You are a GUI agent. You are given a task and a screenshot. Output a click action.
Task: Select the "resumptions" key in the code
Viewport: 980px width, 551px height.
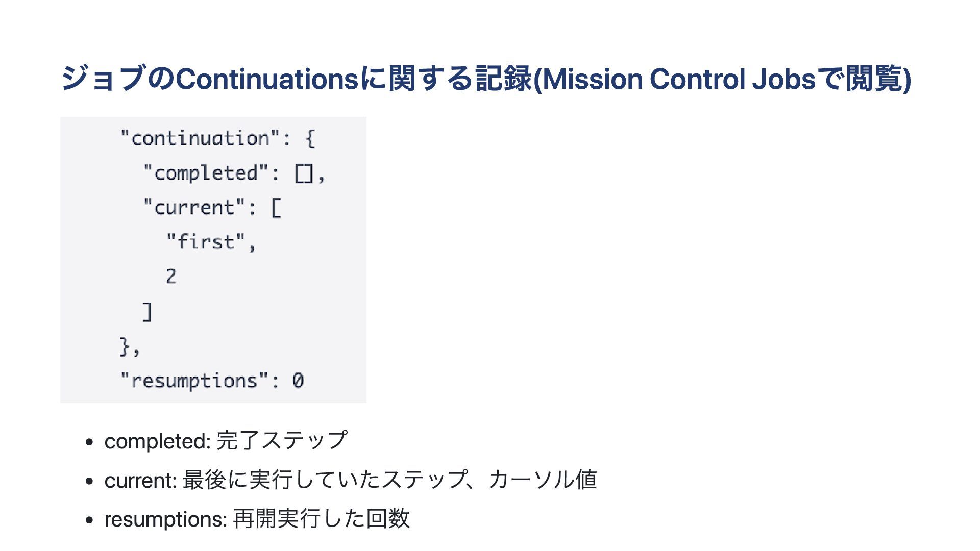(194, 381)
